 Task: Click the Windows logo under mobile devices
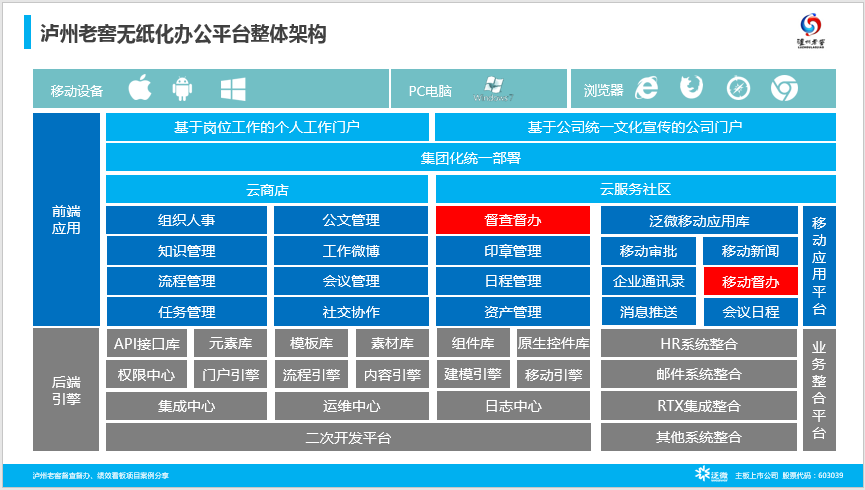(x=234, y=90)
